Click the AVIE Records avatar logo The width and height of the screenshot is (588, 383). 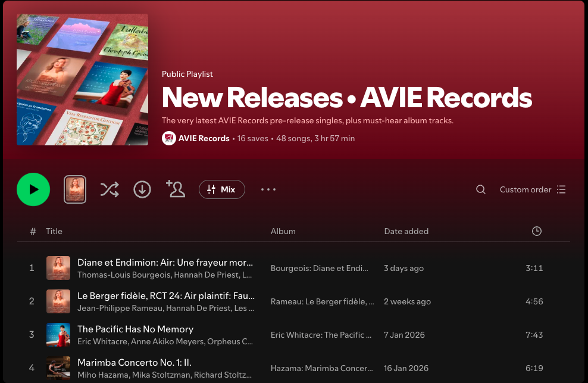click(169, 138)
